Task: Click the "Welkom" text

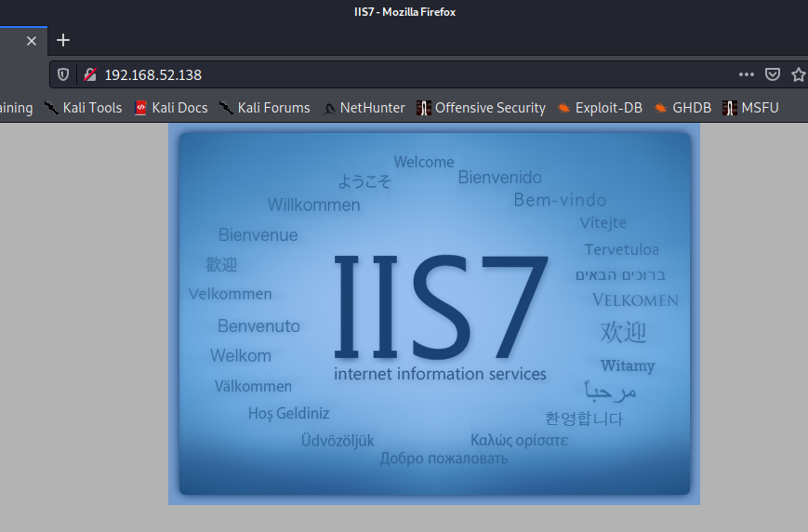Action: point(241,355)
